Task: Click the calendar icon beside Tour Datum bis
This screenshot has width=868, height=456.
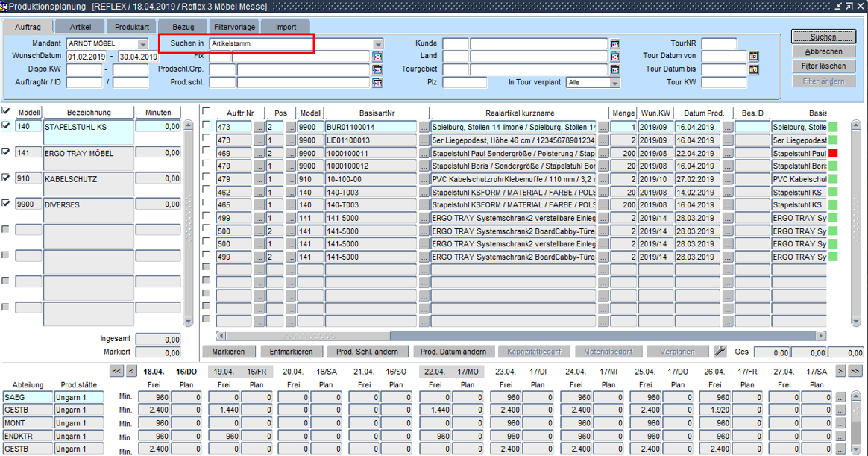Action: 753,69
